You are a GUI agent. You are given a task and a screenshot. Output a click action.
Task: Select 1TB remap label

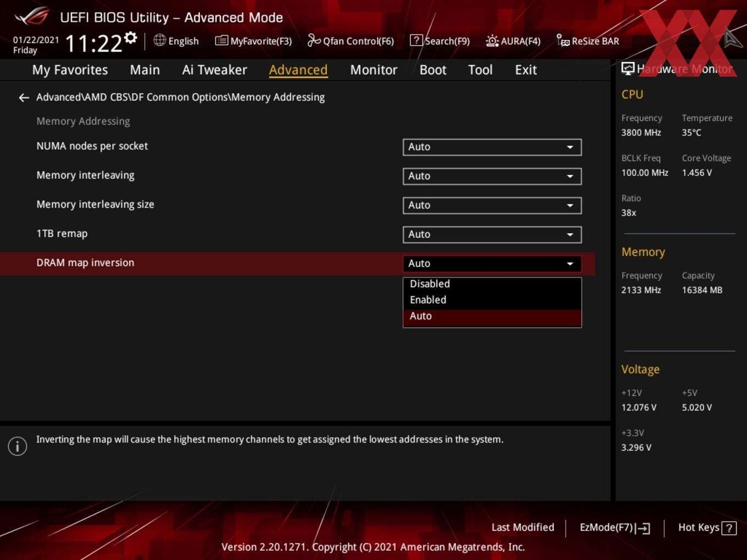[x=62, y=233]
